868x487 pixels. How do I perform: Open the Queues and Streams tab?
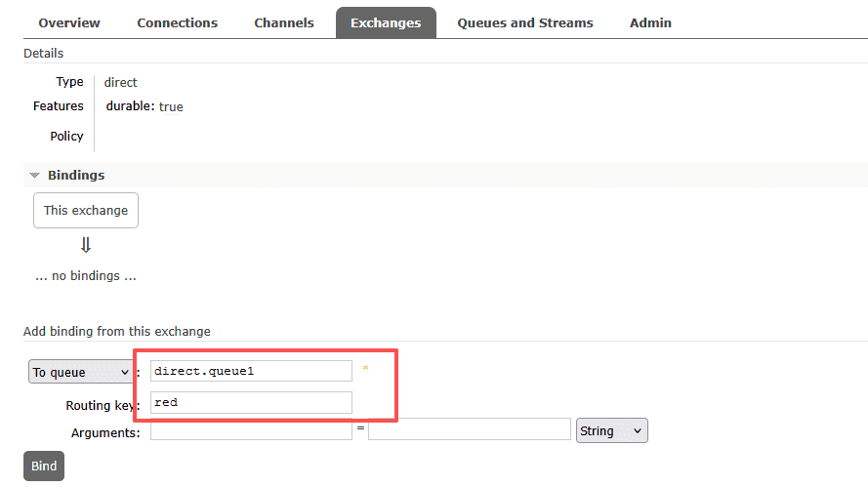point(525,22)
